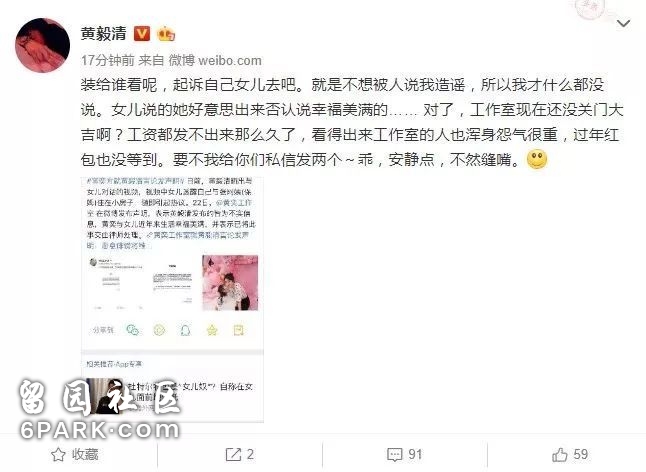Click the related article thumbnail at bottom

105,396
